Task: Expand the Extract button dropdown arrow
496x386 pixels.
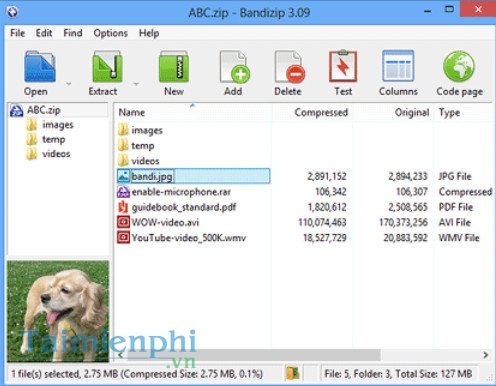Action: (136, 84)
